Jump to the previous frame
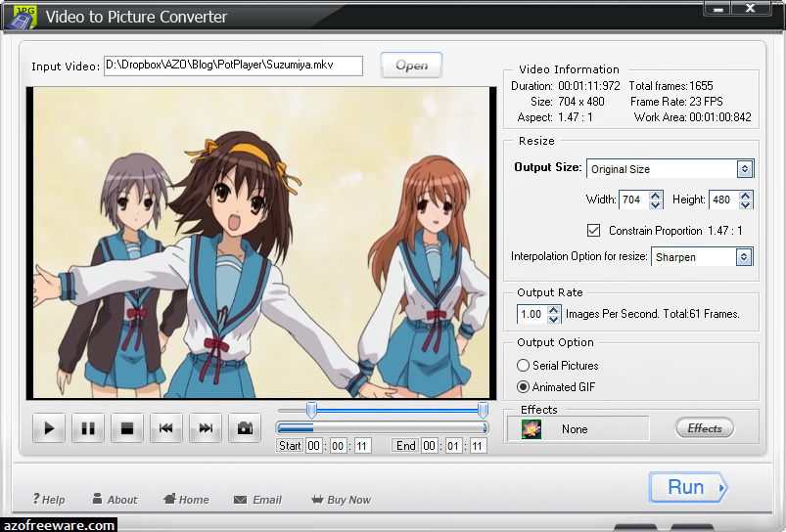Image resolution: width=786 pixels, height=532 pixels. coord(166,428)
